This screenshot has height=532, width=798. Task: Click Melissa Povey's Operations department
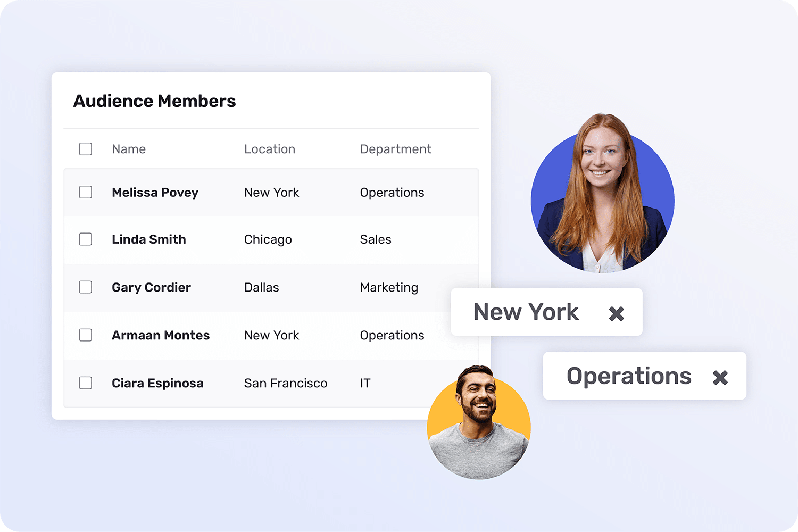pyautogui.click(x=392, y=193)
